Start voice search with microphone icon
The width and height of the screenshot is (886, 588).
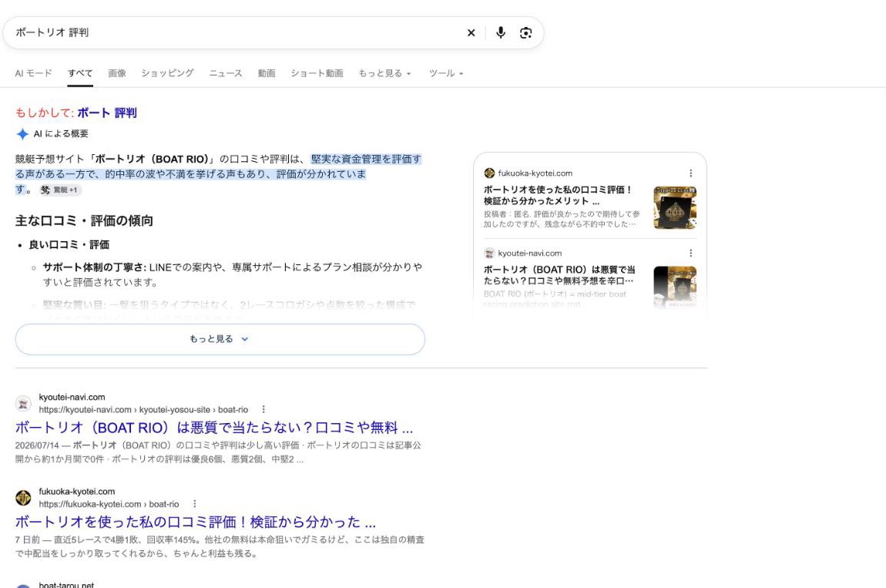point(501,33)
